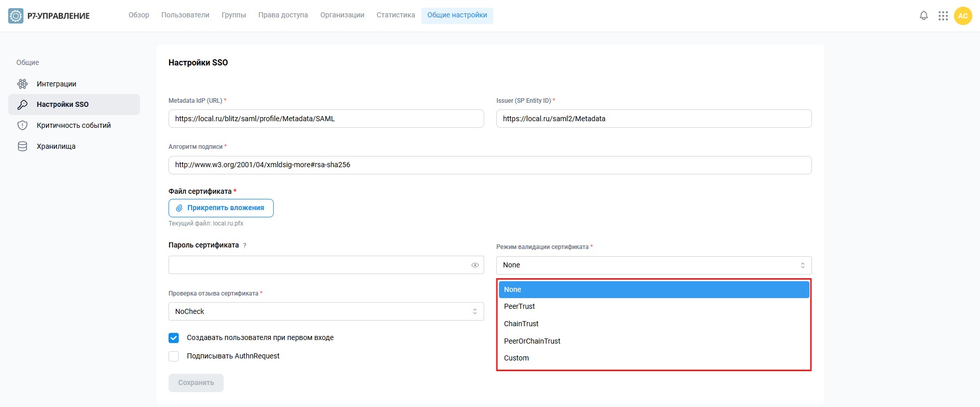
Task: Switch to Группы tab
Action: click(234, 15)
